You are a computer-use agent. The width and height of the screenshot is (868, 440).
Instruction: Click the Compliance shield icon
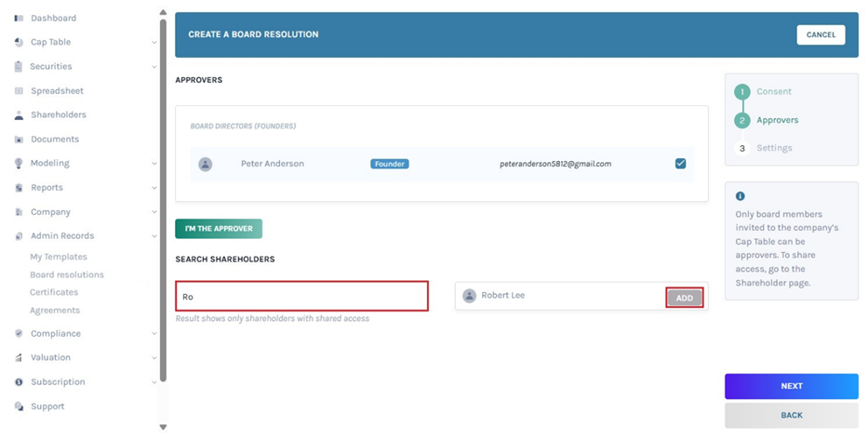click(19, 334)
